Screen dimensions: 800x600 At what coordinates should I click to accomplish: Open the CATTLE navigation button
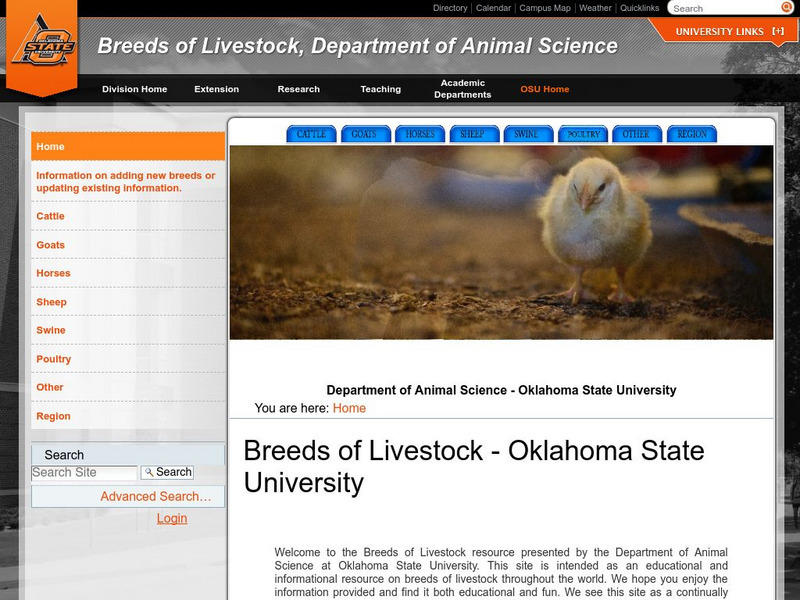[311, 131]
